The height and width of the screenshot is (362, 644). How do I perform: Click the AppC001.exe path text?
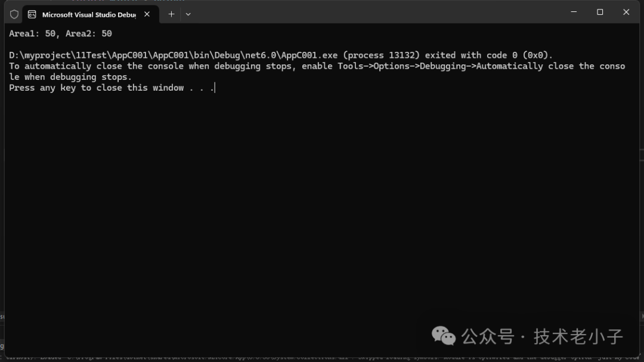pyautogui.click(x=173, y=55)
